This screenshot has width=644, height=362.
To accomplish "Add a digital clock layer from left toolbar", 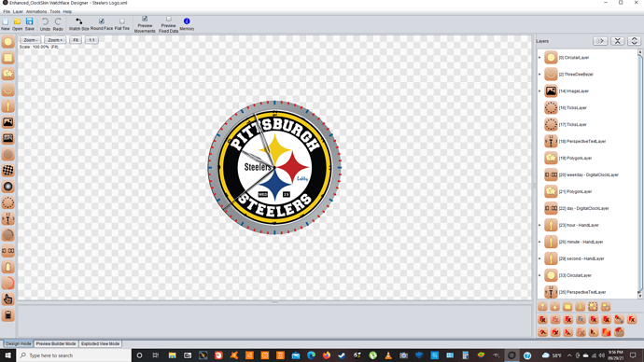I will click(x=7, y=251).
